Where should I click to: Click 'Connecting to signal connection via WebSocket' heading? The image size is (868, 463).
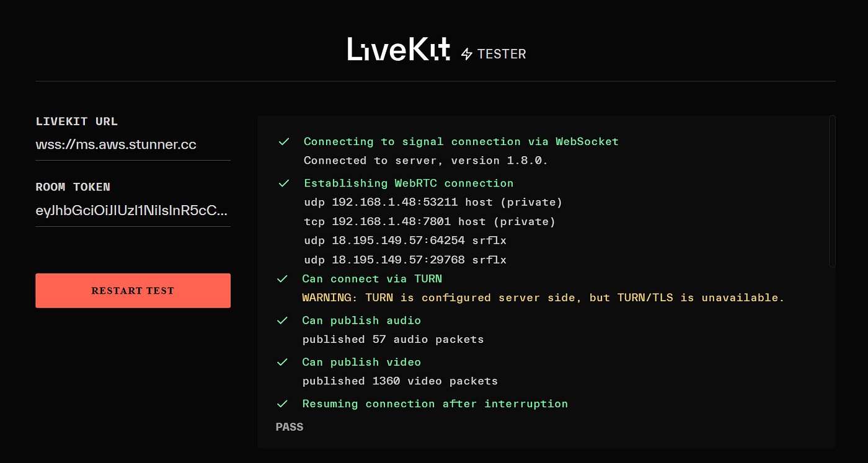(461, 142)
